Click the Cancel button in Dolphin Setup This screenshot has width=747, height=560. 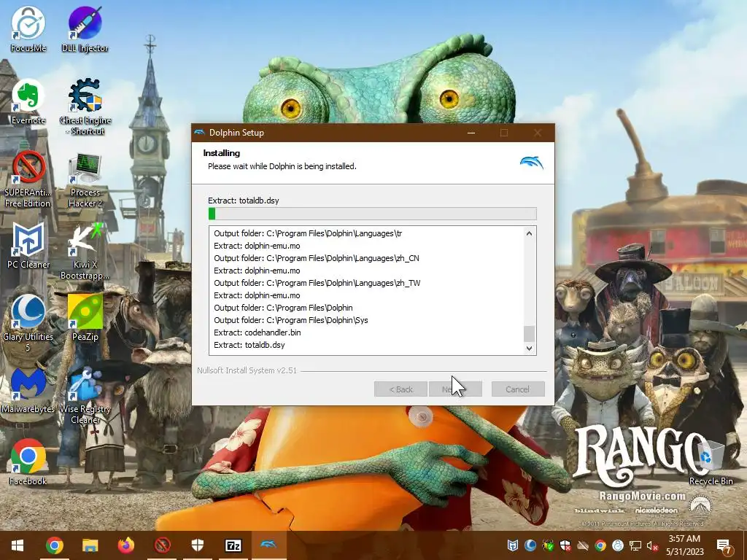tap(518, 389)
